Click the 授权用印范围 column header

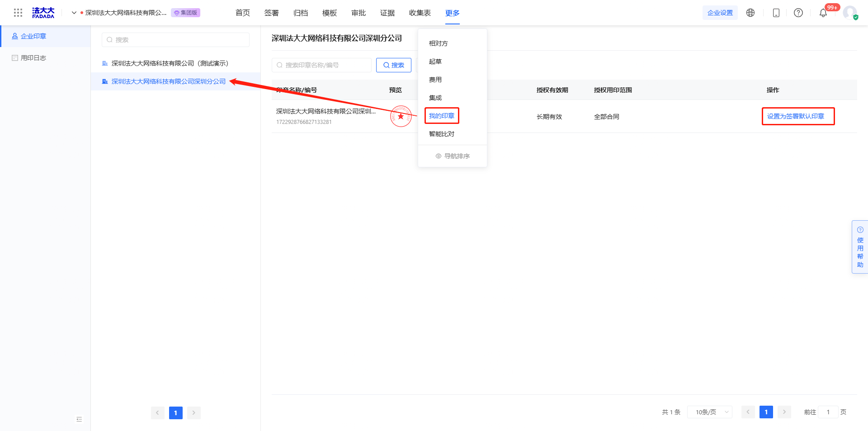click(613, 90)
